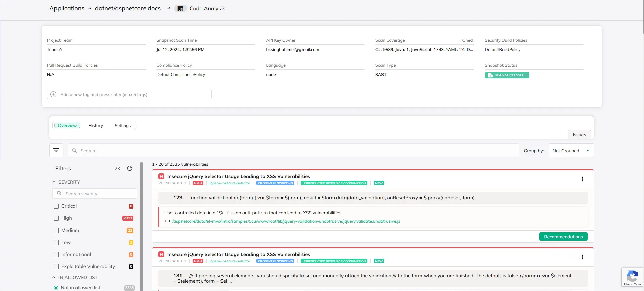Screen dimensions: 644x291
Task: Select the Not in allowed list radio button
Action: 56,288
